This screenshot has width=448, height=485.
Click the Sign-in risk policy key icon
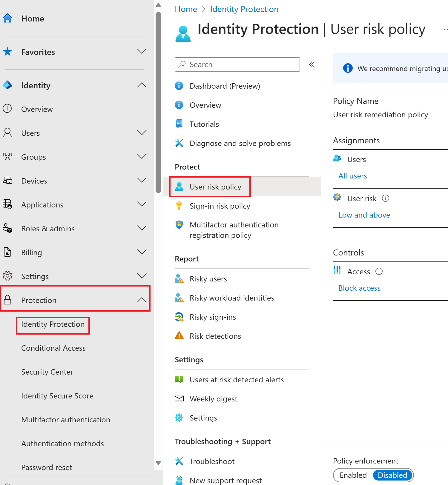[x=179, y=206]
